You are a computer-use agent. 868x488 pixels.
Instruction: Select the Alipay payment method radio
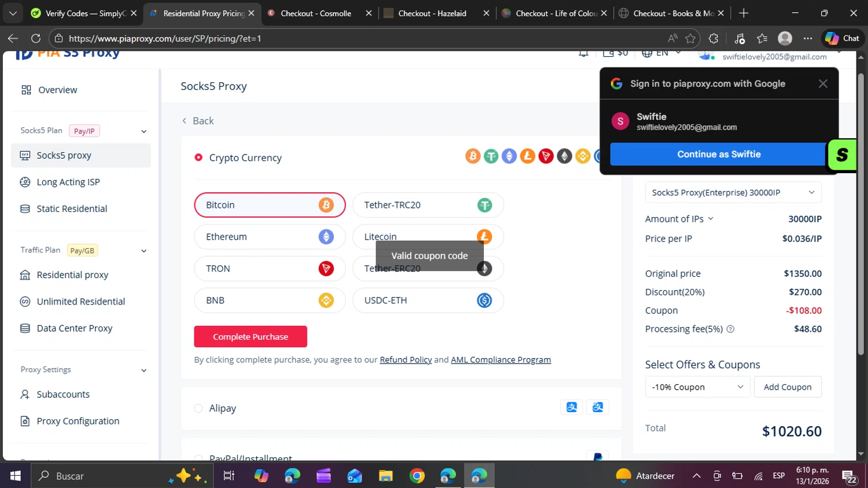pos(198,408)
